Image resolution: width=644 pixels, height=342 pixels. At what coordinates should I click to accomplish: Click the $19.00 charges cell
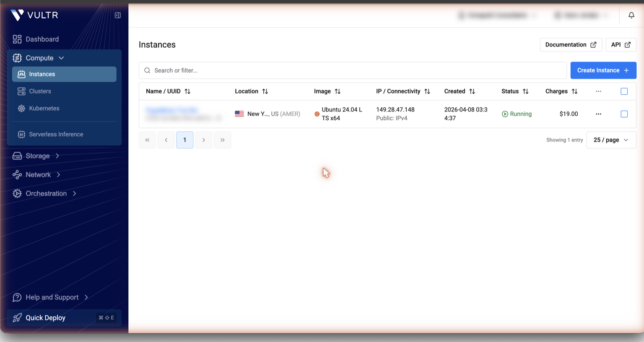point(569,114)
